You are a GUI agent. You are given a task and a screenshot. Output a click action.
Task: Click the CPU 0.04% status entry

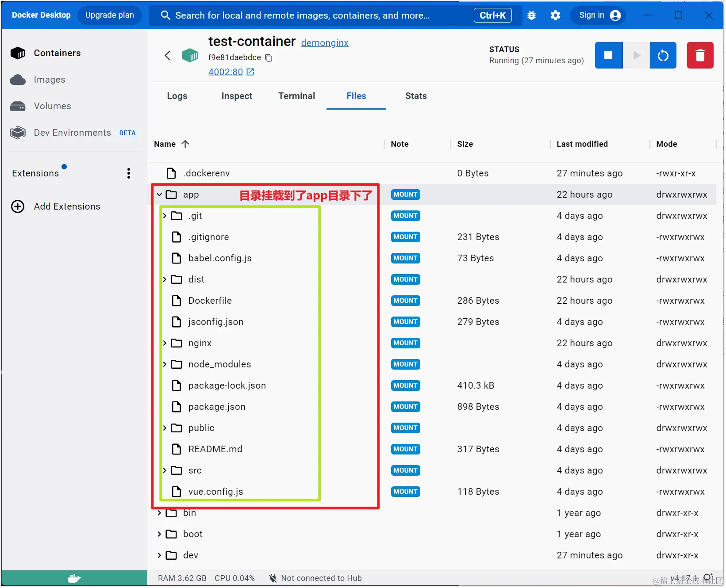point(234,578)
